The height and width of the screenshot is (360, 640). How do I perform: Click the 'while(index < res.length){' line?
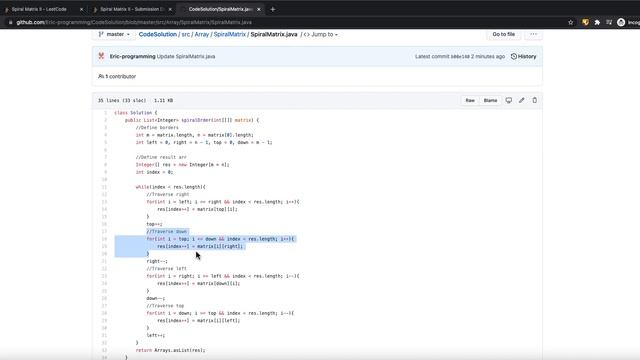(x=171, y=187)
